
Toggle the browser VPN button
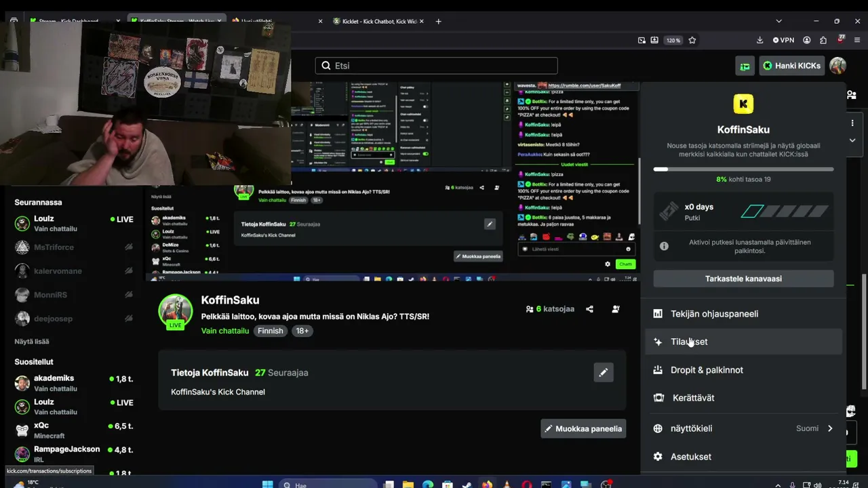tap(783, 40)
